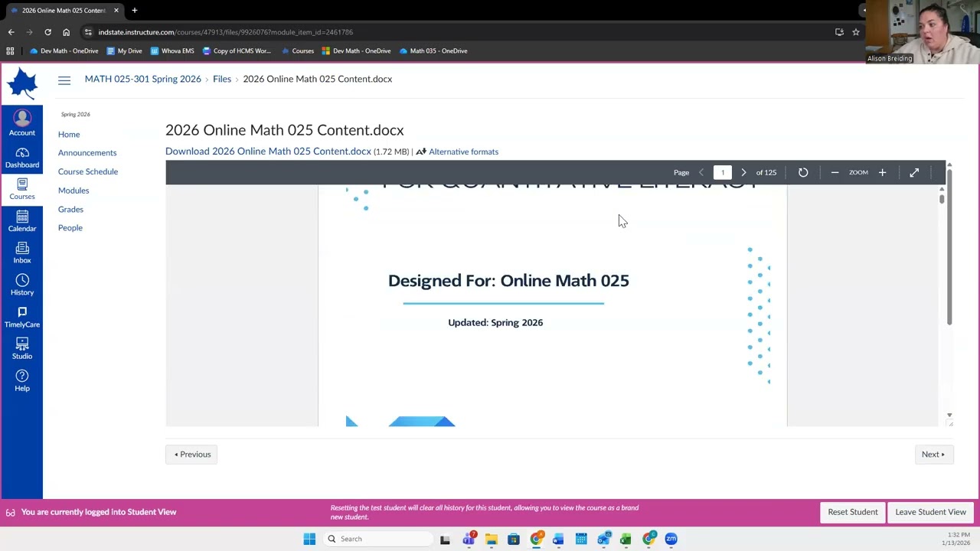Go back in the browser
Viewport: 980px width, 551px height.
click(11, 32)
